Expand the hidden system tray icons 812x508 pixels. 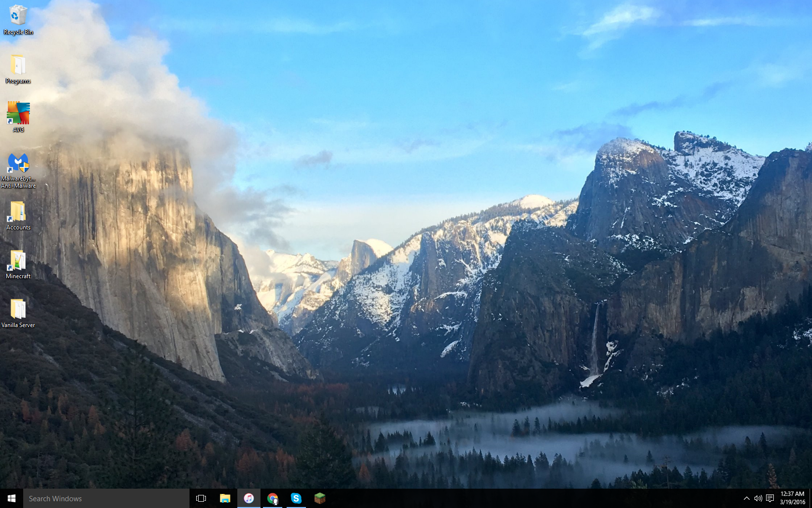pos(746,498)
